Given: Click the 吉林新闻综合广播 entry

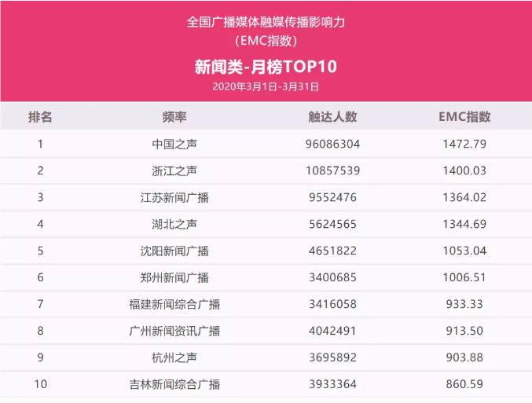Looking at the screenshot, I should [x=174, y=384].
